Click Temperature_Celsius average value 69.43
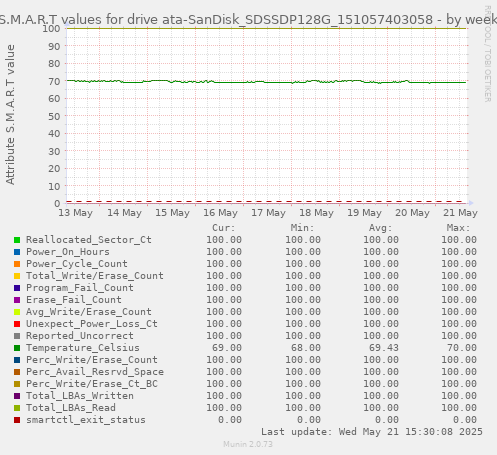497x455 pixels. [384, 348]
